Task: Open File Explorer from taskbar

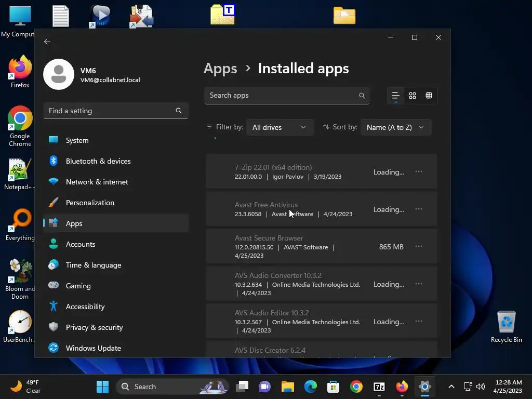Action: point(287,387)
